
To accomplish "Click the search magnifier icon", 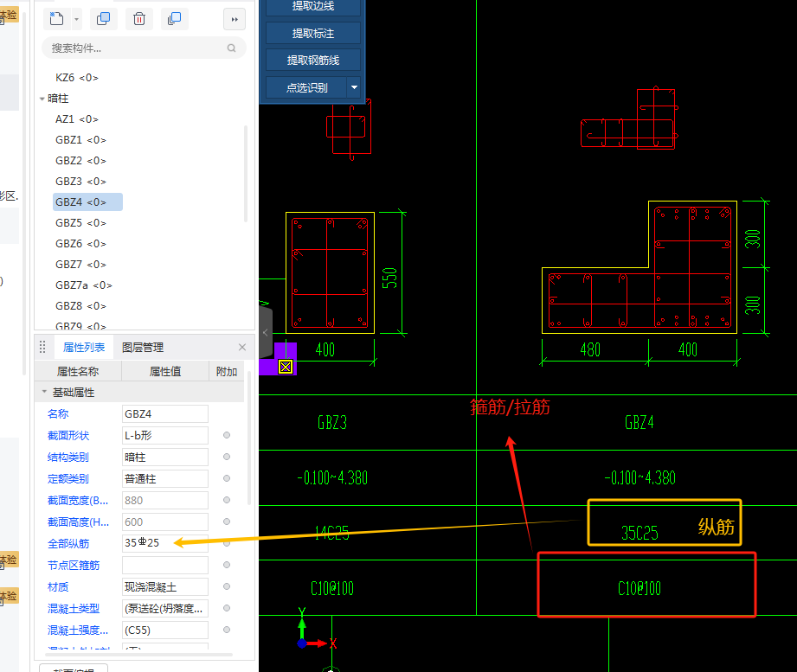I will (x=232, y=48).
